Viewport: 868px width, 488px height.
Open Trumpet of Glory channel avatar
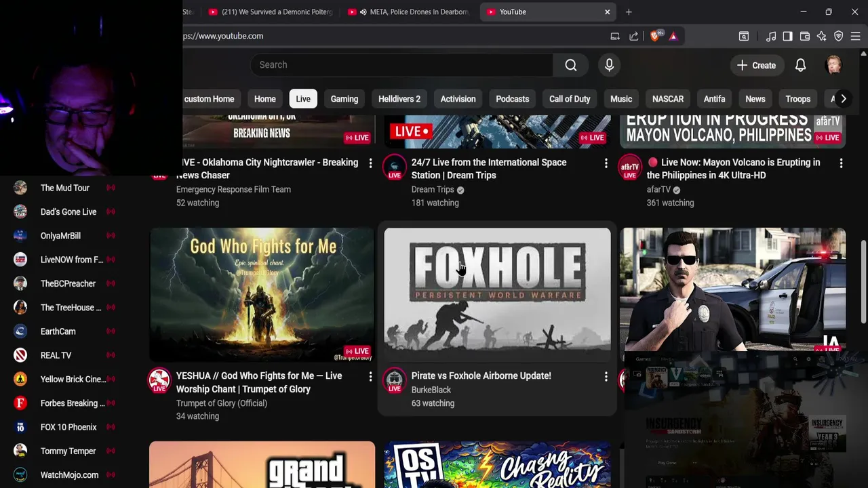pos(159,380)
